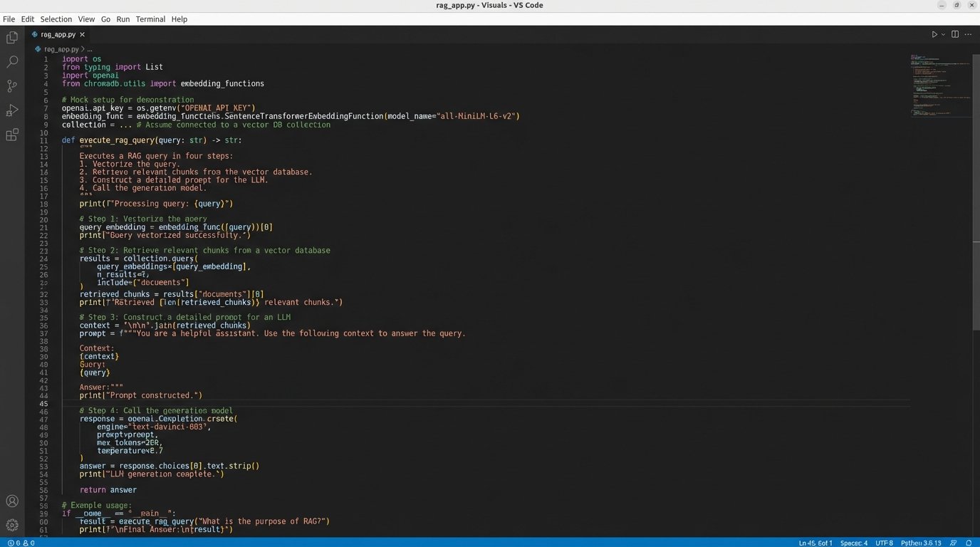Open the notifications bell in status bar

(969, 543)
